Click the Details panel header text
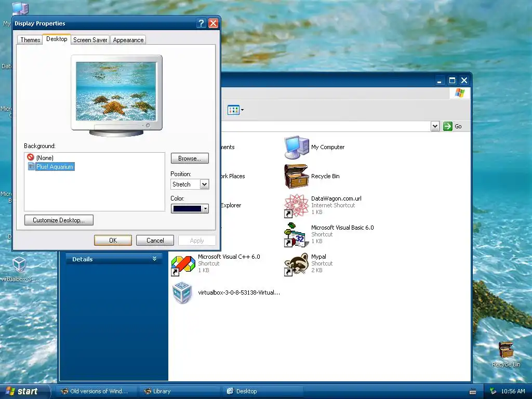 pos(83,259)
